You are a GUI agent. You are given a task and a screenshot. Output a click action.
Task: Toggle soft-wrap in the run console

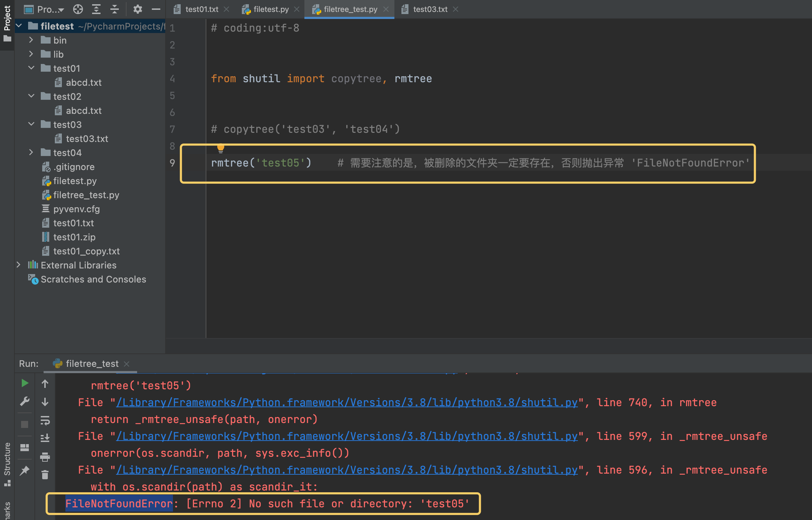pos(45,421)
